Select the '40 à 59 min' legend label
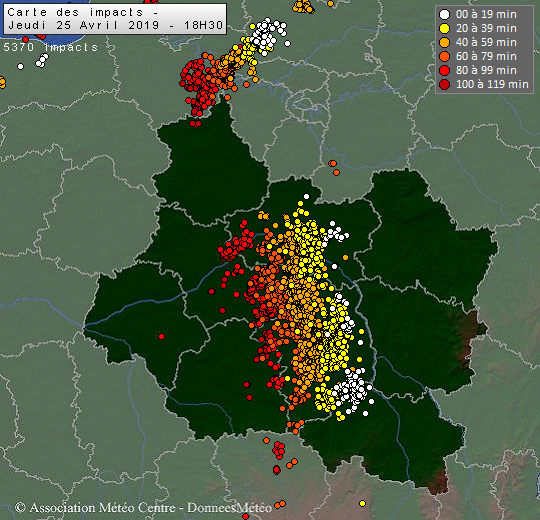The image size is (540, 520). click(x=486, y=42)
